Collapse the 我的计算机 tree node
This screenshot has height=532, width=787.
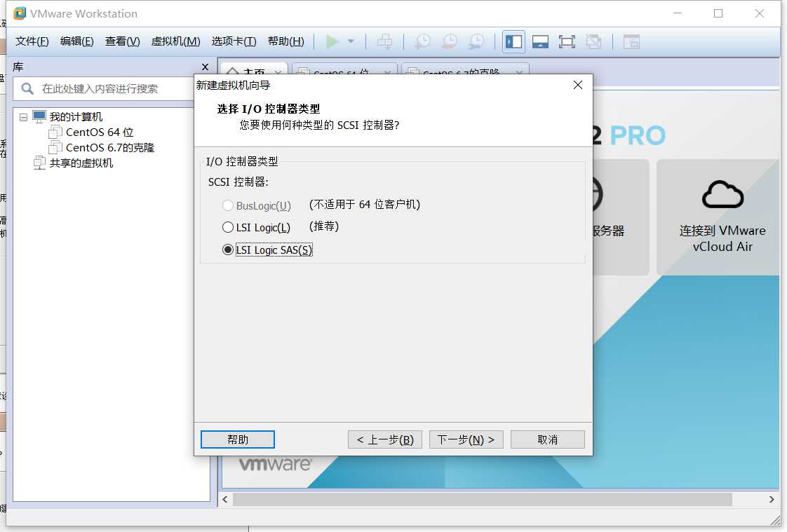coord(24,117)
